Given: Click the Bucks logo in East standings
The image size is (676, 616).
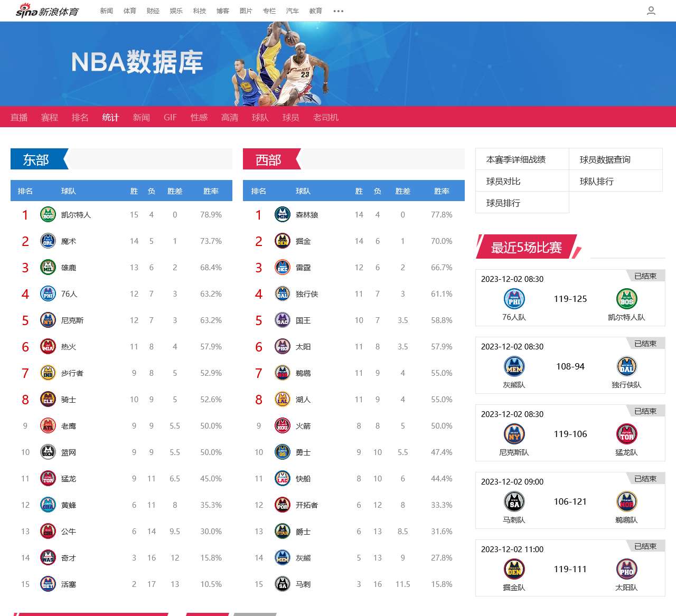Looking at the screenshot, I should click(48, 268).
